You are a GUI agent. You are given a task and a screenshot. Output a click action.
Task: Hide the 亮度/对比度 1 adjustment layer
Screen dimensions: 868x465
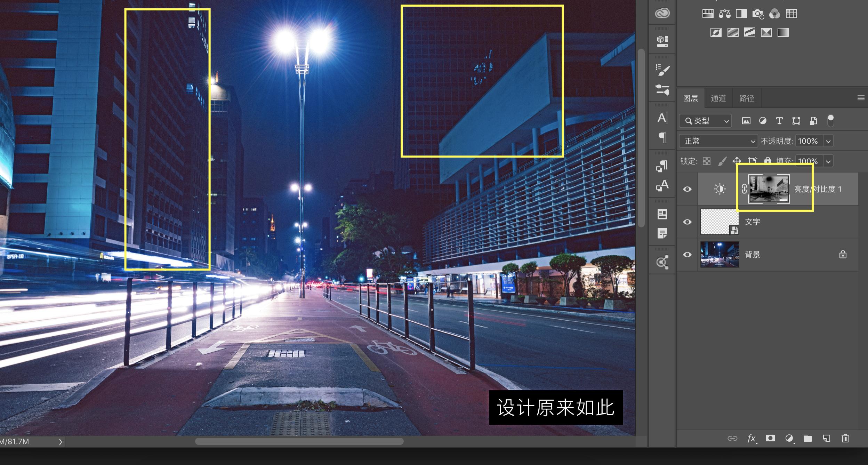click(687, 189)
